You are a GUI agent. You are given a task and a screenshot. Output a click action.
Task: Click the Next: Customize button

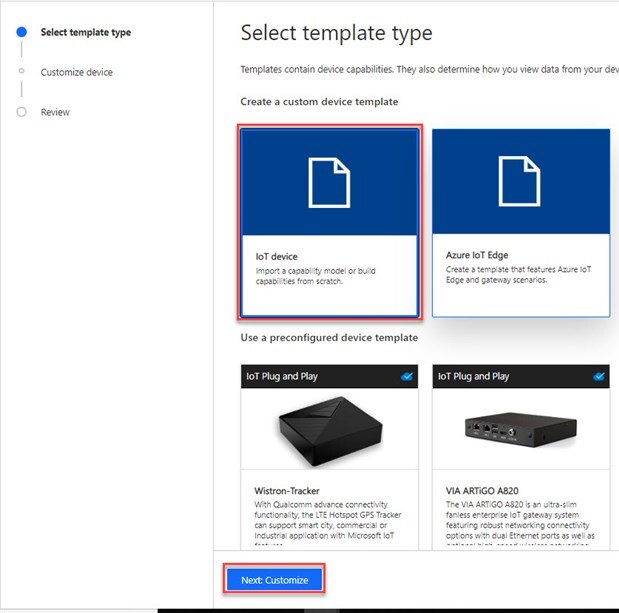tap(275, 580)
